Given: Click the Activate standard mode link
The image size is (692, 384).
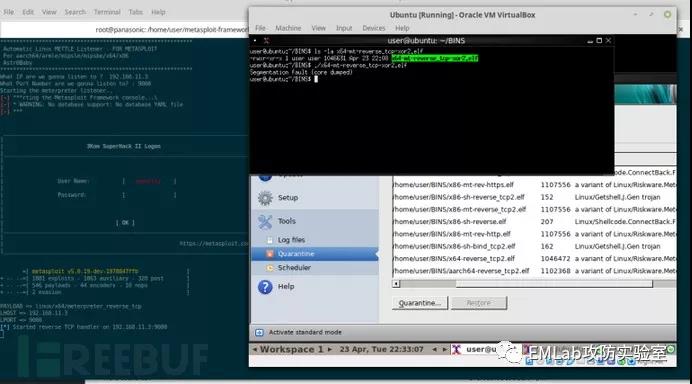Looking at the screenshot, I should pos(305,332).
